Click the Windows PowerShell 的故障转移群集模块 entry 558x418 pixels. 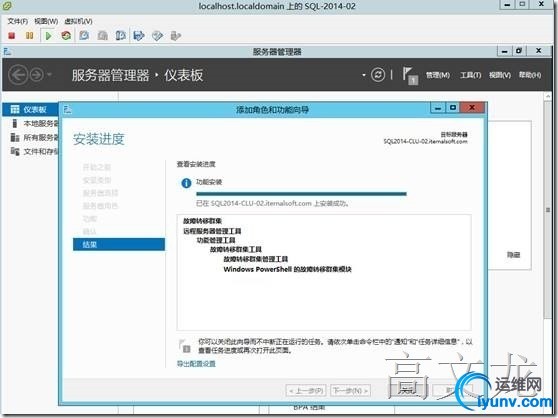(x=287, y=269)
